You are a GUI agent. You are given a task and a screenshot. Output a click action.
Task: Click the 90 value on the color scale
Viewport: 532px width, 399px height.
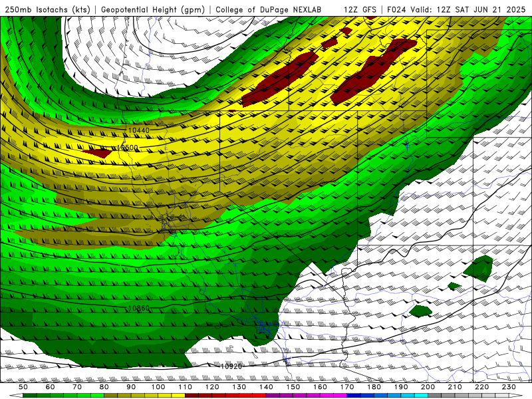pyautogui.click(x=131, y=387)
